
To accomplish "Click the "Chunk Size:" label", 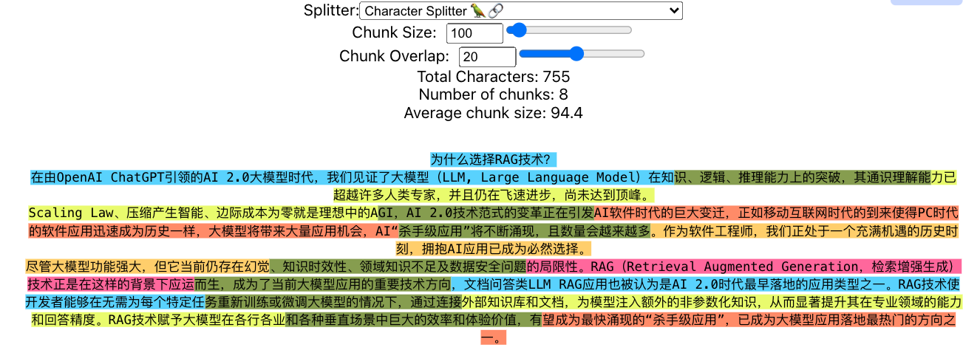I will tap(394, 33).
